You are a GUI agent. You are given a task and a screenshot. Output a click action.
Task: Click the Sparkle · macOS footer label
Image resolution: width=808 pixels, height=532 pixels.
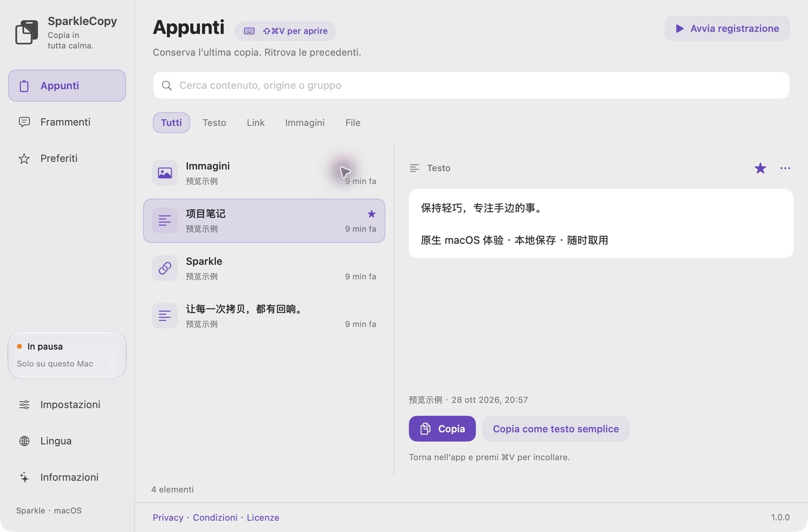49,510
